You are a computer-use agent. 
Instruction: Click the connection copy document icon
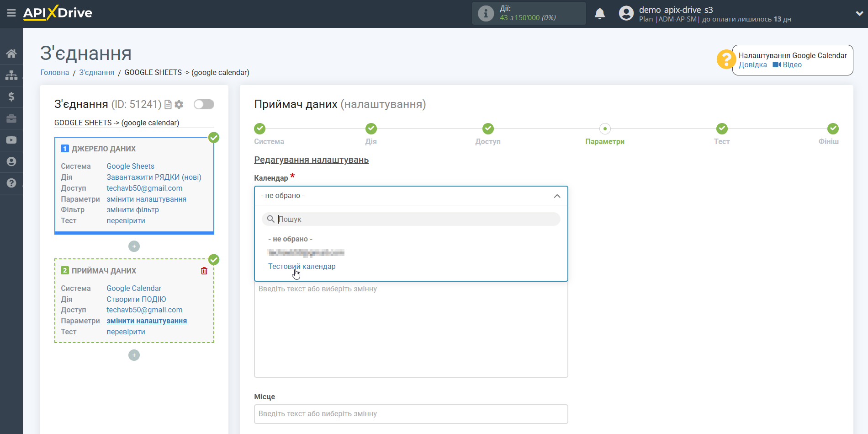click(168, 105)
